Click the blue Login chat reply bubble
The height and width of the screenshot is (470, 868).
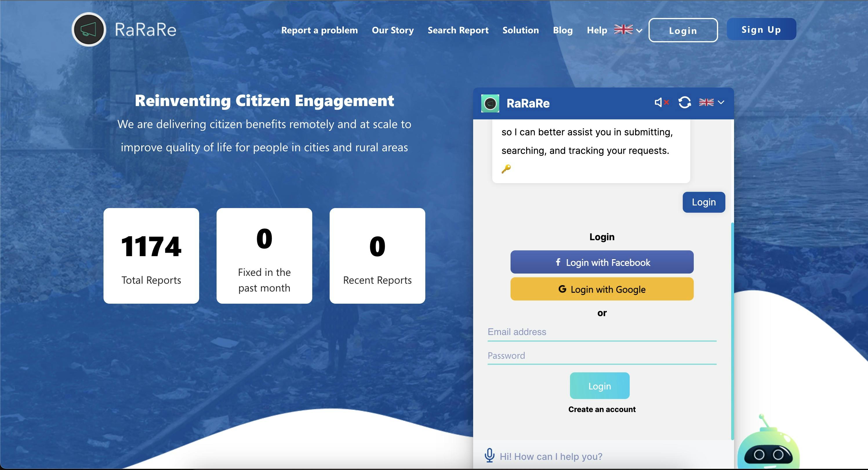click(x=704, y=202)
